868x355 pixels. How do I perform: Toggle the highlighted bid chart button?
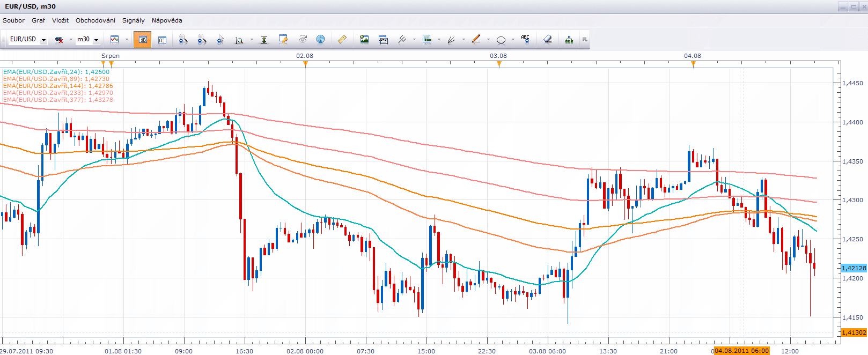(142, 40)
